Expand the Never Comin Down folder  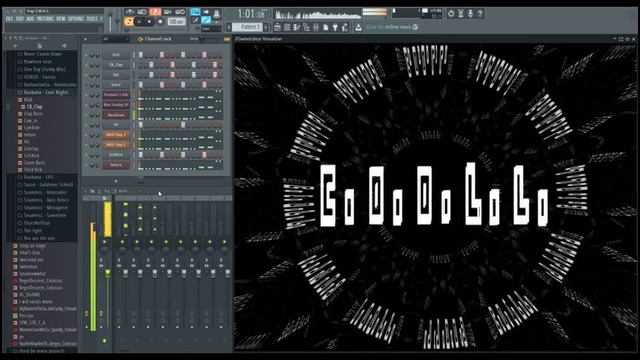(39, 54)
